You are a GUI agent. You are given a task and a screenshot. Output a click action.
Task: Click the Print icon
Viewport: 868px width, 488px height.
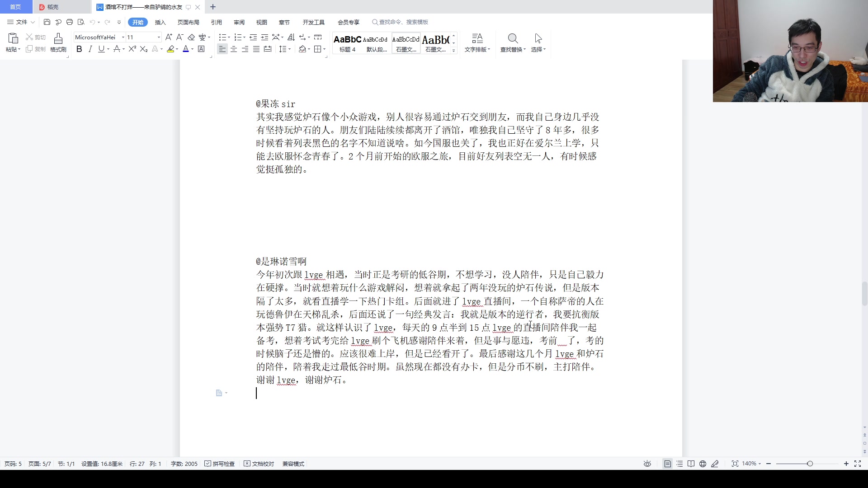70,22
